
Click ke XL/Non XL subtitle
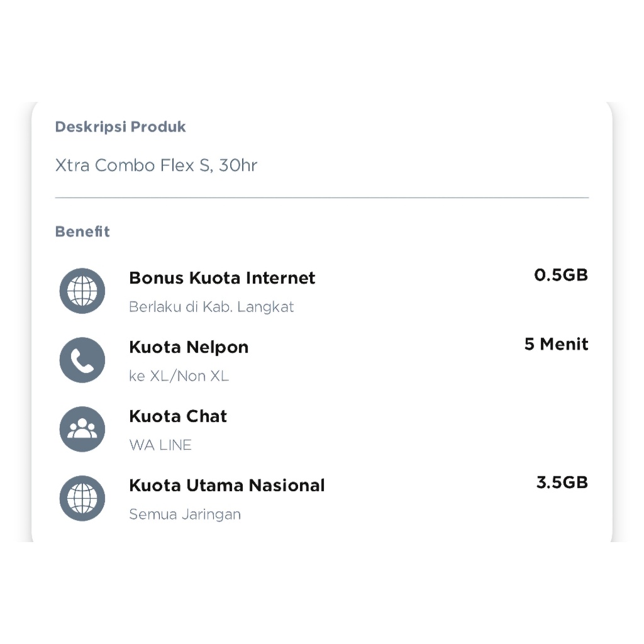pos(179,376)
